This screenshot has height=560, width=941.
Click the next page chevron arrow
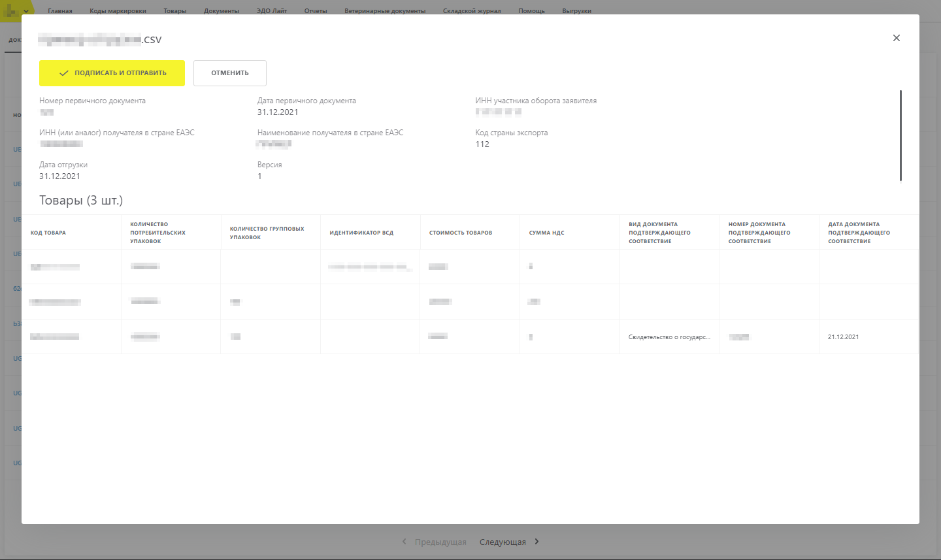(537, 542)
